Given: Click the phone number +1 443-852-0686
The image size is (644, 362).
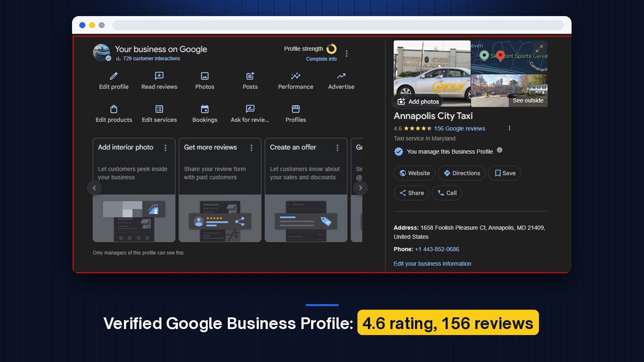Looking at the screenshot, I should (437, 249).
